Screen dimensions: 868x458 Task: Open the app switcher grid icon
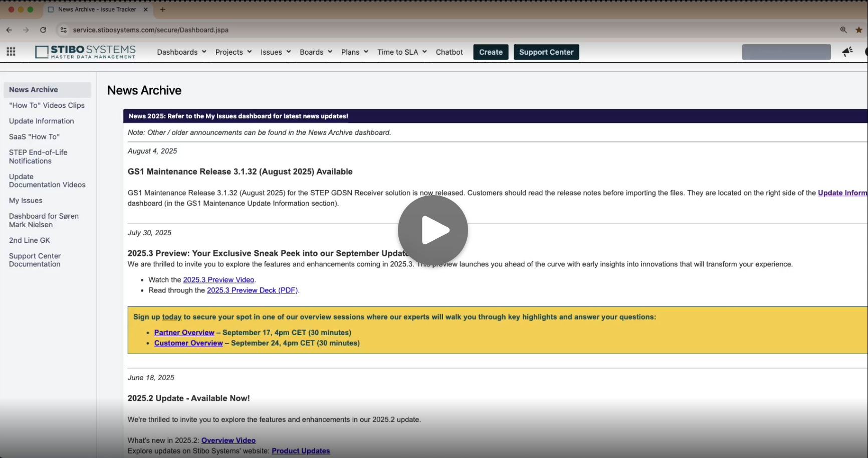click(11, 52)
